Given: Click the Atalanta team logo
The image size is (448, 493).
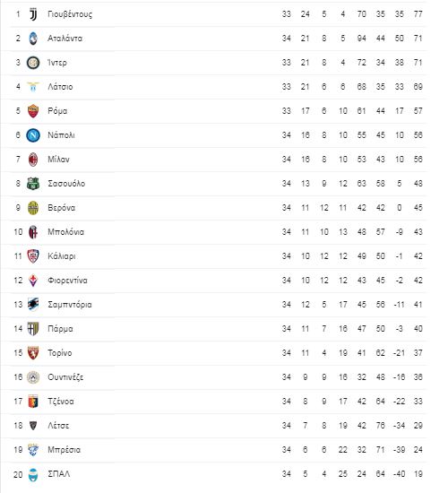Looking at the screenshot, I should point(33,39).
